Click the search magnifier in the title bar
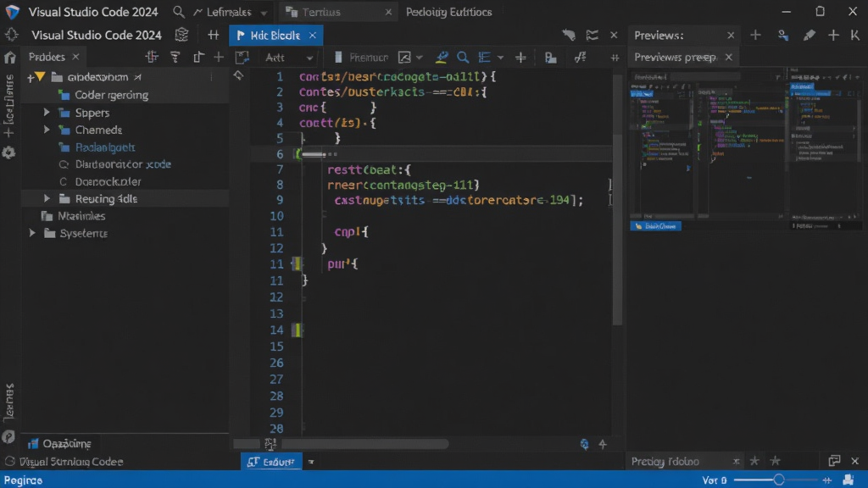 tap(178, 12)
